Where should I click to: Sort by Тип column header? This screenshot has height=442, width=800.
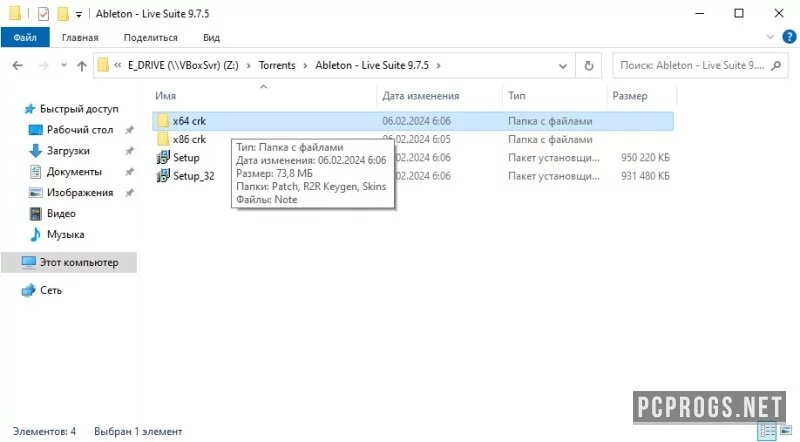point(516,95)
